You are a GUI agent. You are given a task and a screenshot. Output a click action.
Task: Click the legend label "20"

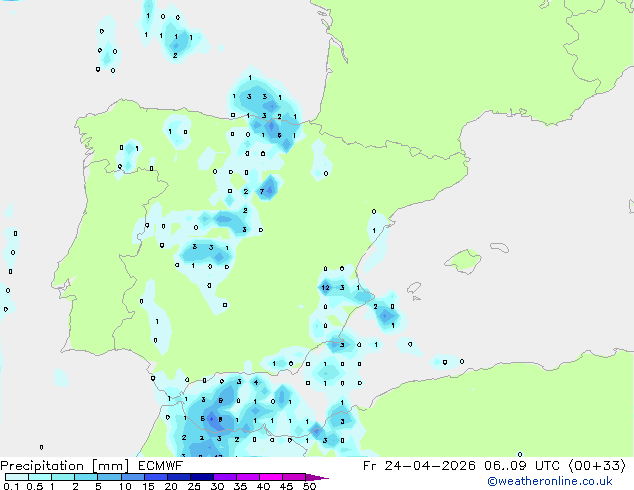(171, 486)
